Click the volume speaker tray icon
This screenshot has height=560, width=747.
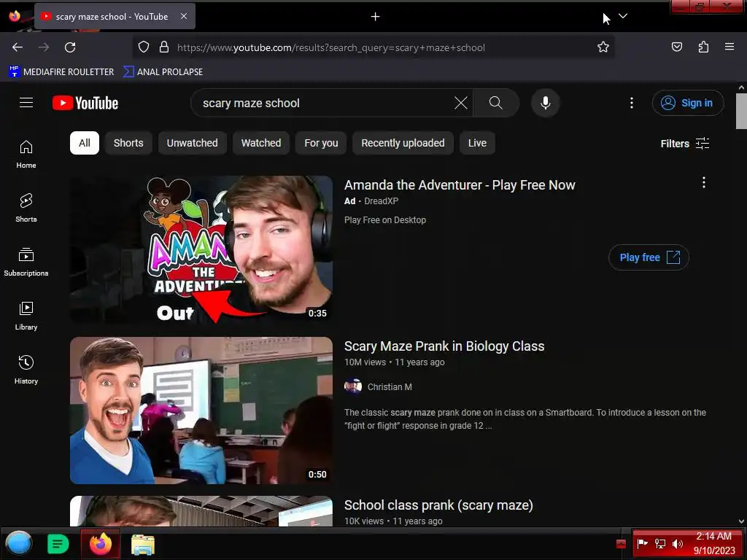tap(677, 544)
